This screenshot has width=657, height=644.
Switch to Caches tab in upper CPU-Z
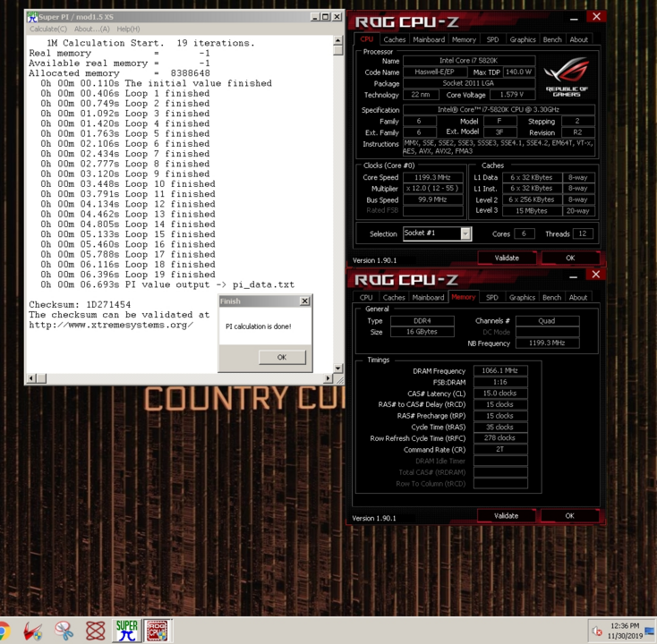pos(394,39)
